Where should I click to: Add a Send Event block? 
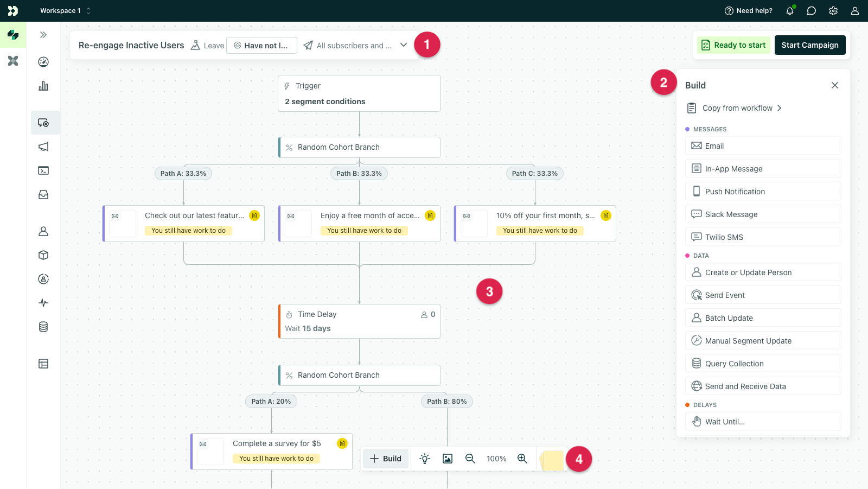(x=763, y=295)
